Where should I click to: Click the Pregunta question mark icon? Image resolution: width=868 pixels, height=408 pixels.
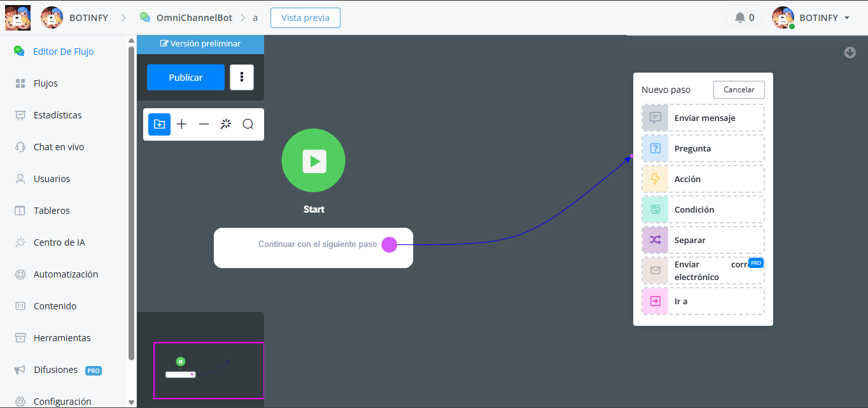[x=655, y=148]
